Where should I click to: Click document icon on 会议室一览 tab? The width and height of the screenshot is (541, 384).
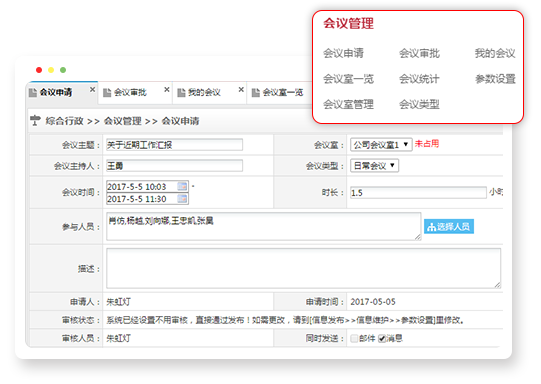256,92
